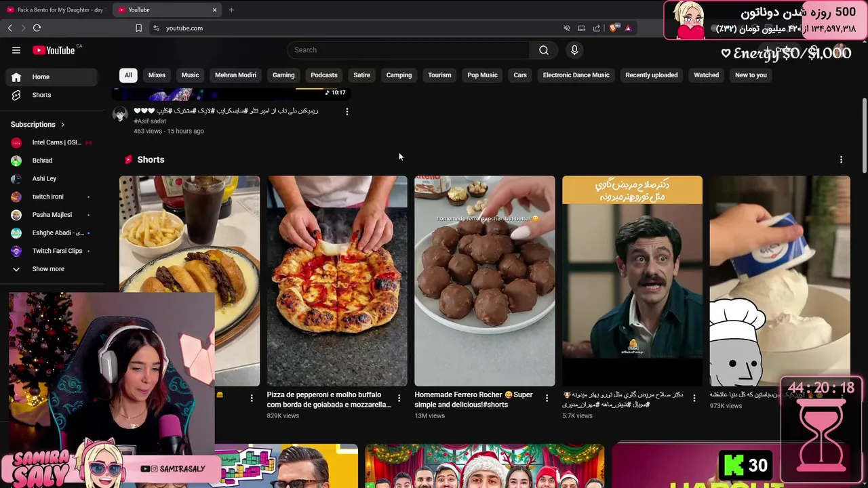The height and width of the screenshot is (488, 868).
Task: Click the cast/media icon in the address bar
Action: point(581,28)
